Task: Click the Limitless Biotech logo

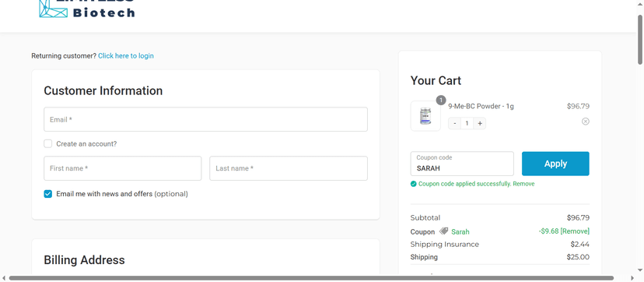Action: (x=86, y=9)
